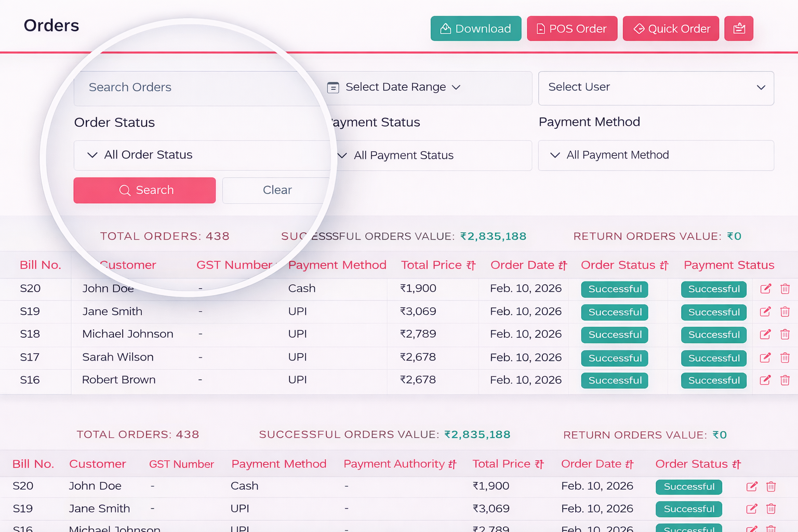Click the trash icon to delete Jane Smith's order
This screenshot has width=798, height=532.
click(785, 312)
